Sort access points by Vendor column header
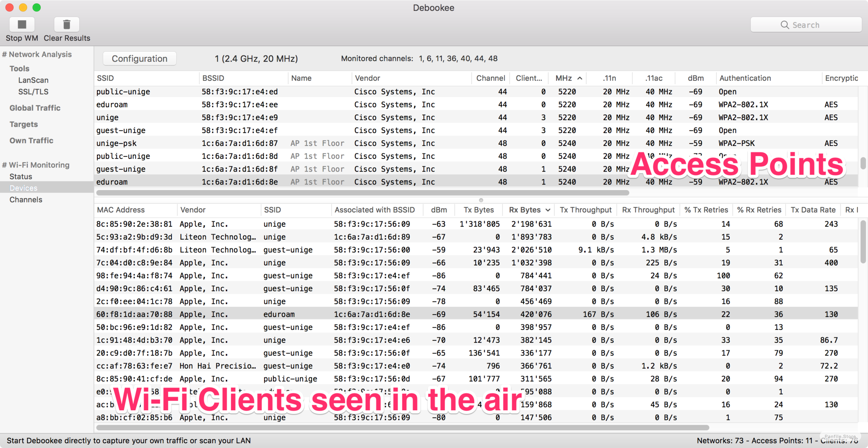This screenshot has height=448, width=868. pos(412,78)
